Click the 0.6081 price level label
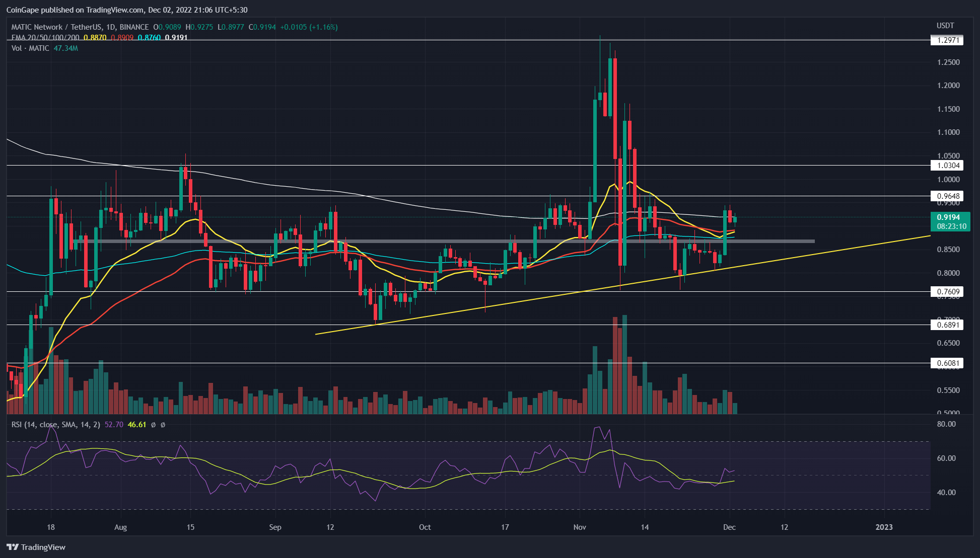The width and height of the screenshot is (980, 558). [948, 363]
